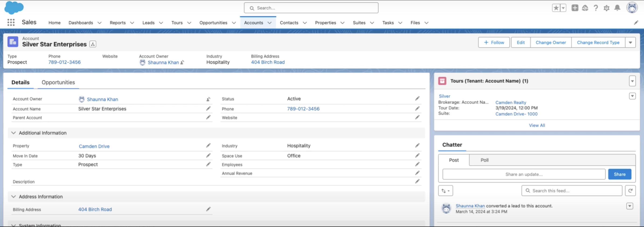644x227 pixels.
Task: Open Properties navigation tab
Action: pos(326,23)
